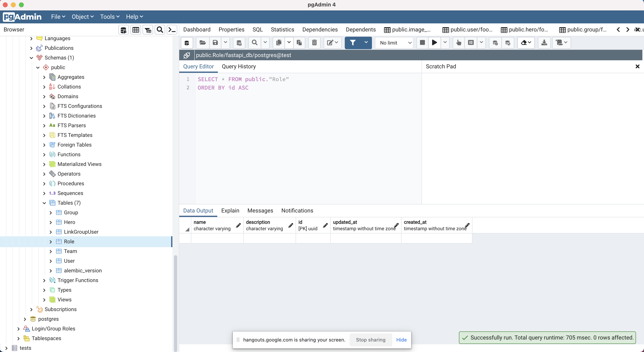Image resolution: width=644 pixels, height=352 pixels.
Task: Click the Delete trash icon in toolbar
Action: [314, 43]
